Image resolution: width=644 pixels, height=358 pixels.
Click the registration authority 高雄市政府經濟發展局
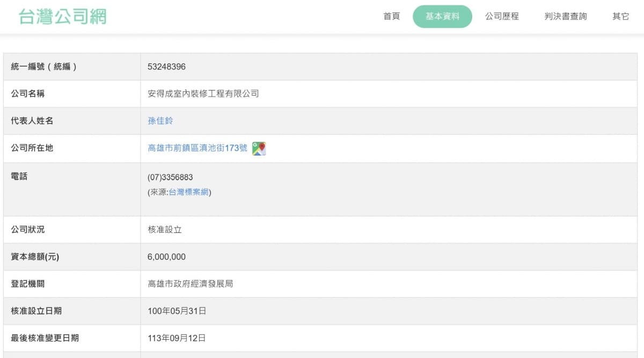(x=191, y=284)
